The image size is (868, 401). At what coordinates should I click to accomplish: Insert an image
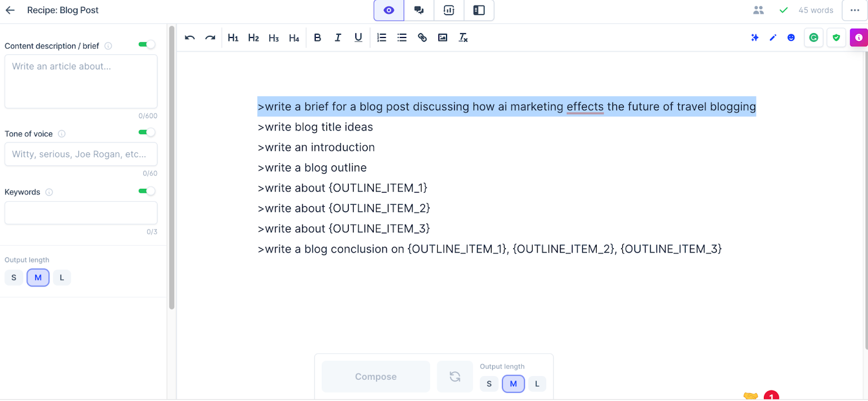point(443,37)
